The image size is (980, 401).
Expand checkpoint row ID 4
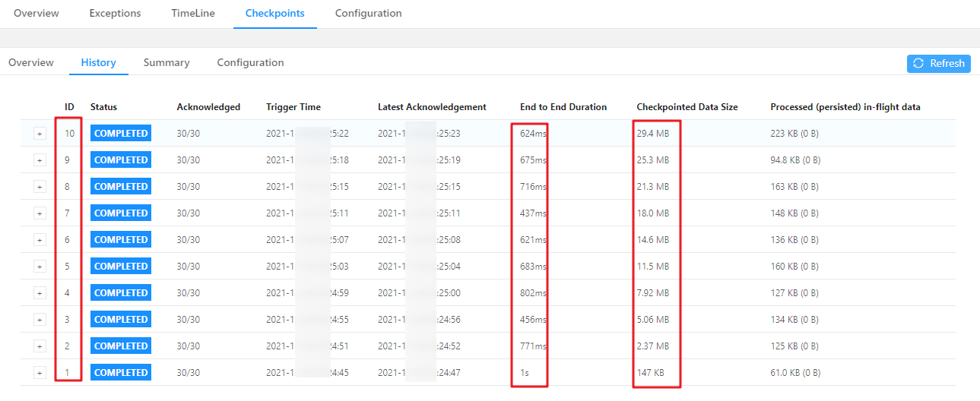pos(40,293)
